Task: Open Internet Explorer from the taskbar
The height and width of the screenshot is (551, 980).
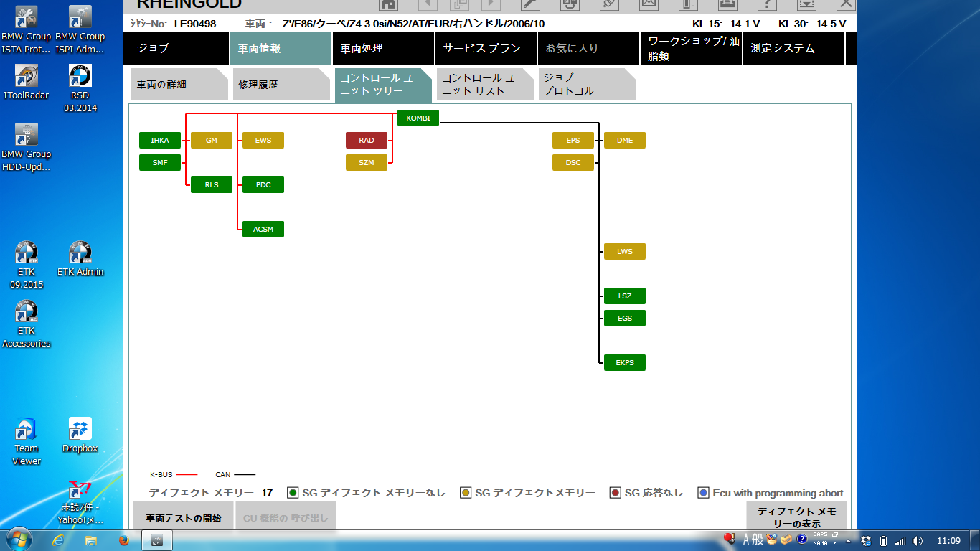Action: 60,540
